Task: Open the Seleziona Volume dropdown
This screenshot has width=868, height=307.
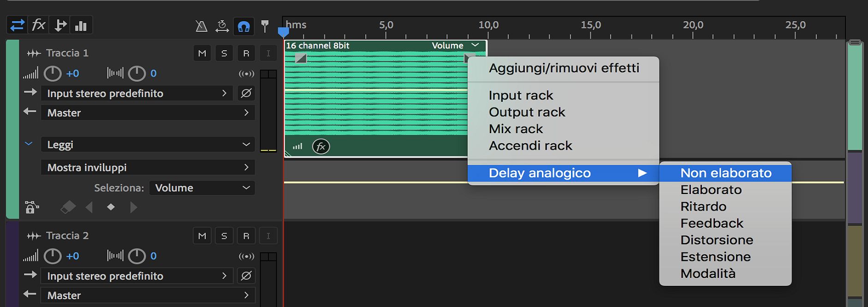Action: [x=202, y=188]
